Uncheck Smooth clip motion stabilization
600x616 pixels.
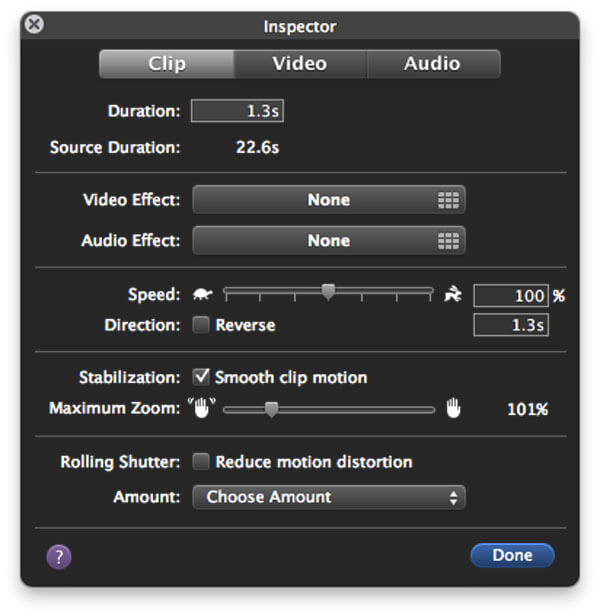(201, 377)
